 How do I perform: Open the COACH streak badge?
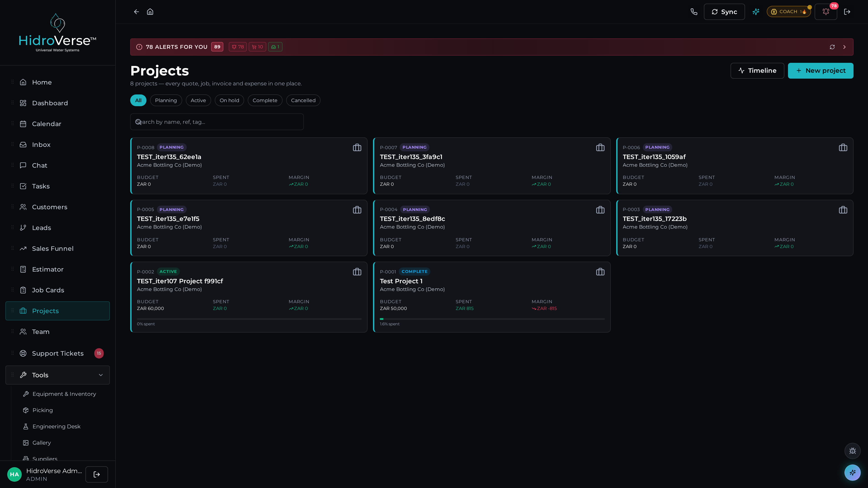788,12
